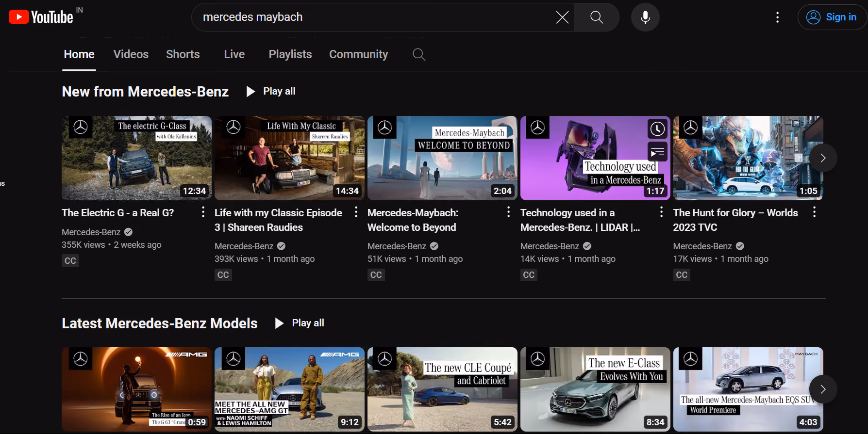
Task: Sign in to YouTube
Action: tap(832, 17)
